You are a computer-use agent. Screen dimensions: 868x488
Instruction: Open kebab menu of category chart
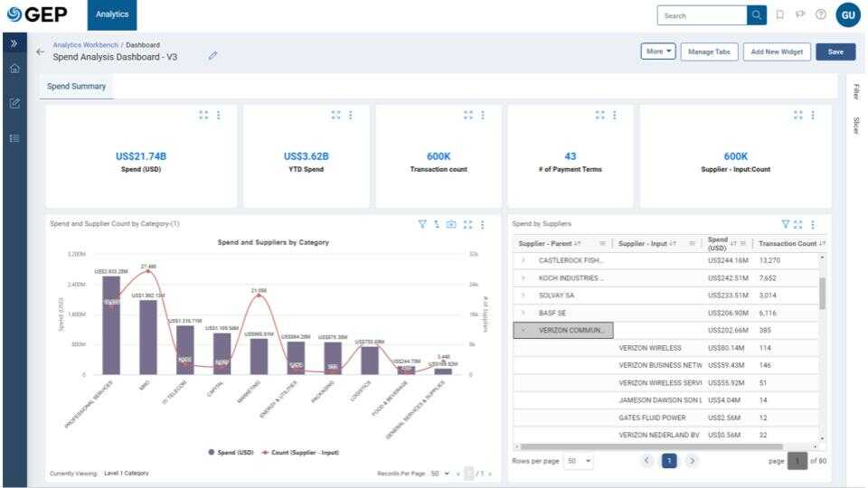point(483,224)
